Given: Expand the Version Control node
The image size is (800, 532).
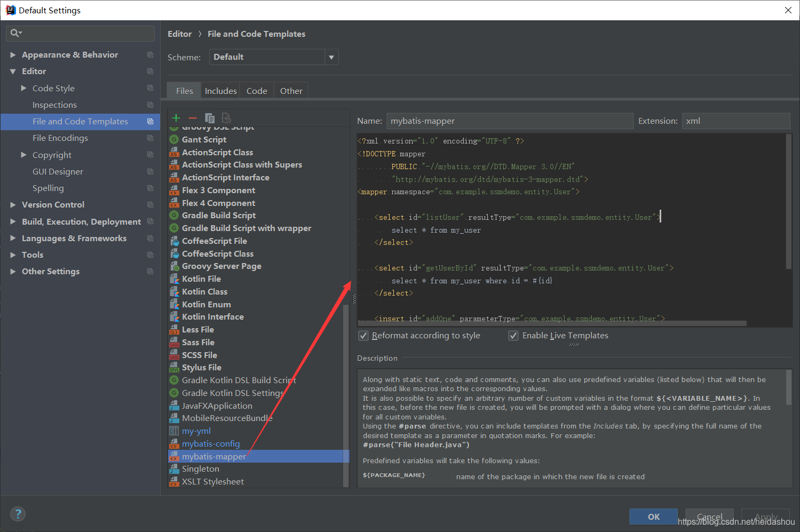Looking at the screenshot, I should pos(13,205).
